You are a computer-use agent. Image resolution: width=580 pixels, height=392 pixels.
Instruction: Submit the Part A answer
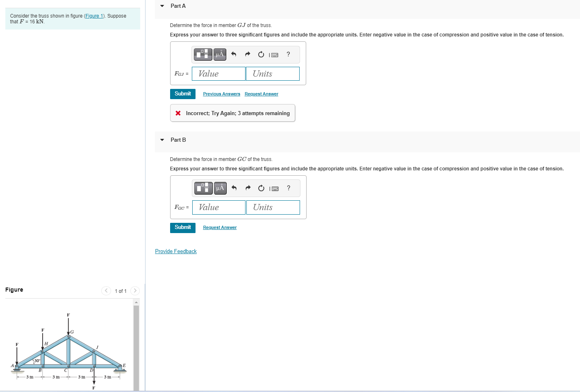pyautogui.click(x=183, y=94)
